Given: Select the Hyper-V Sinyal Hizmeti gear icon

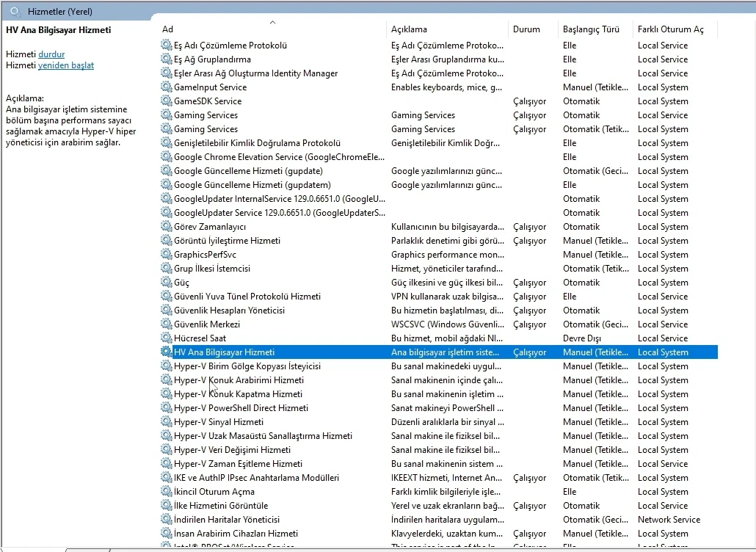Looking at the screenshot, I should click(167, 422).
